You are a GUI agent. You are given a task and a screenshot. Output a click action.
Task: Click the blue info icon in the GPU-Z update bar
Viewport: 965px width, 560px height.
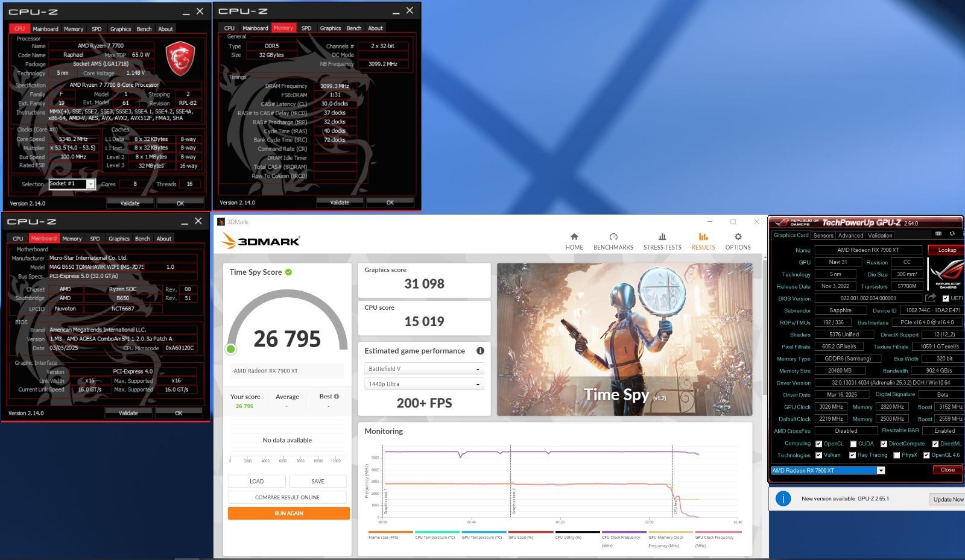[783, 499]
